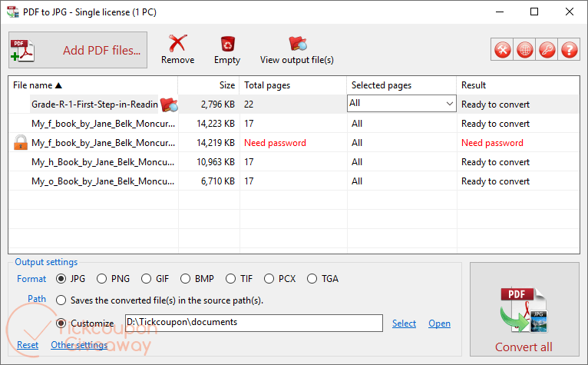Expand the Selected pages dropdown showing All

(x=450, y=104)
